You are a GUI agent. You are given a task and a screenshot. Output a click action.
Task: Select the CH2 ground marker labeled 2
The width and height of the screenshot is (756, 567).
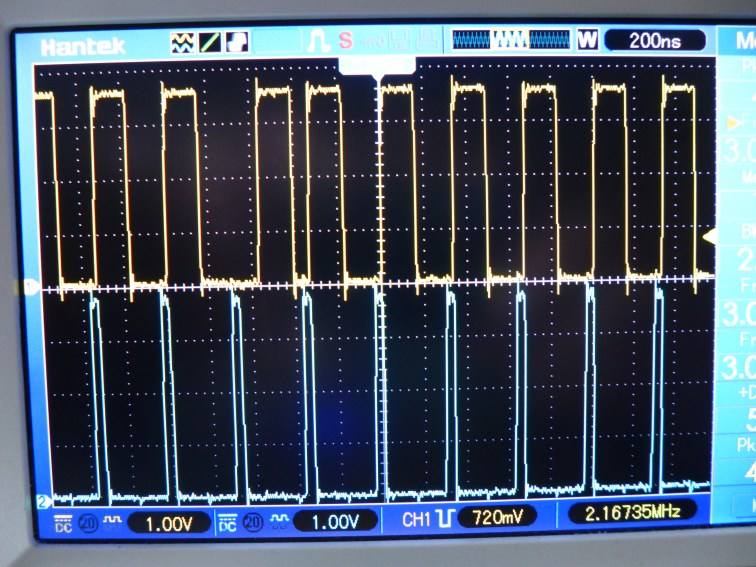click(x=42, y=500)
